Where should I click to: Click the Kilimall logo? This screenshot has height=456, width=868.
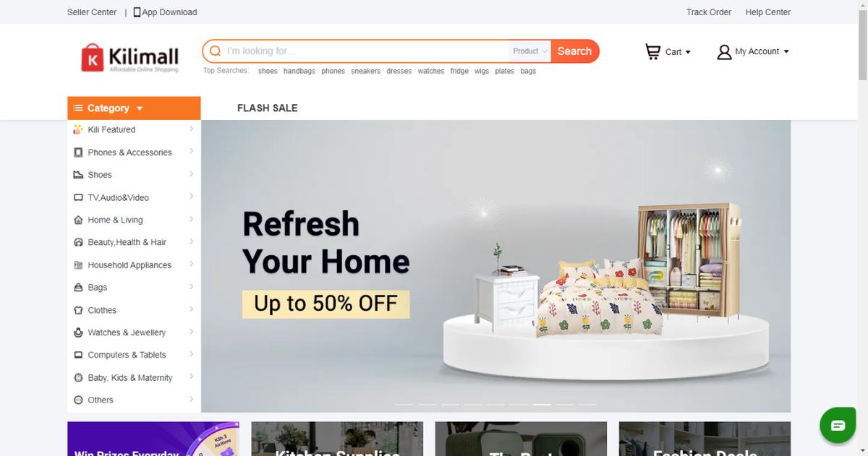tap(129, 58)
